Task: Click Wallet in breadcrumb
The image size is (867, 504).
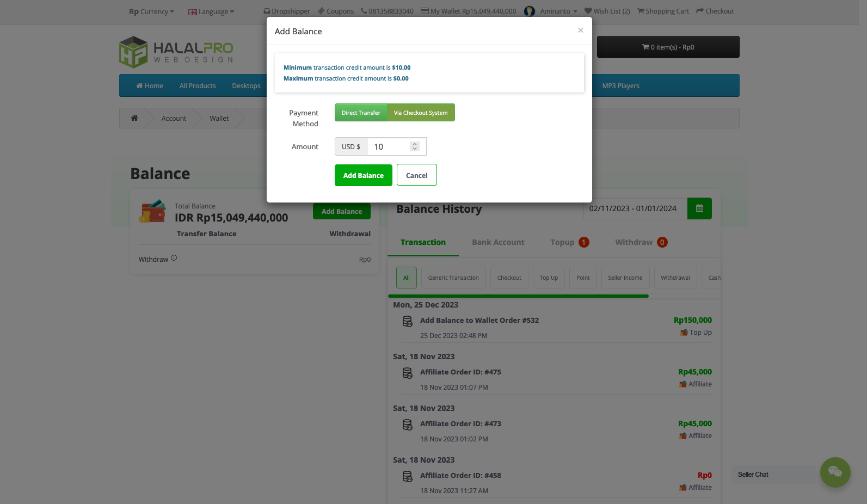Action: tap(219, 118)
